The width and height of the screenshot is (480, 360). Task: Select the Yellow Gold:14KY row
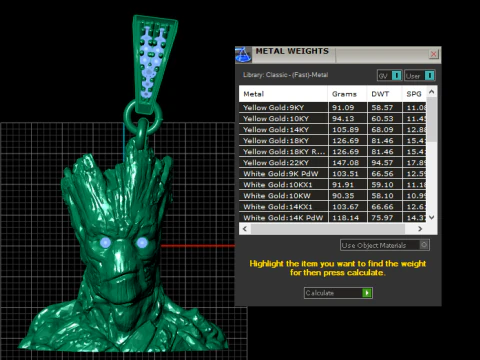333,129
